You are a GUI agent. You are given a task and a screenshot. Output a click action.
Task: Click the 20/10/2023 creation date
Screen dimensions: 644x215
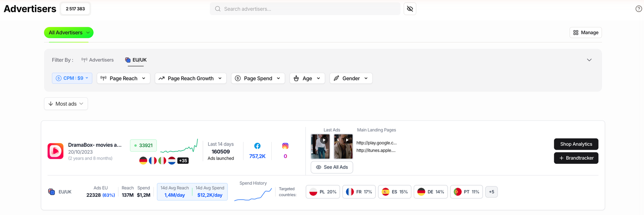click(x=80, y=152)
